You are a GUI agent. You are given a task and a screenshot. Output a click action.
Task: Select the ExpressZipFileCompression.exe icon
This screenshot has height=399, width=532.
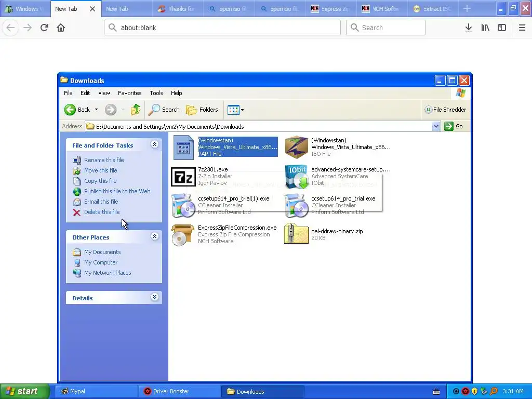[183, 235]
